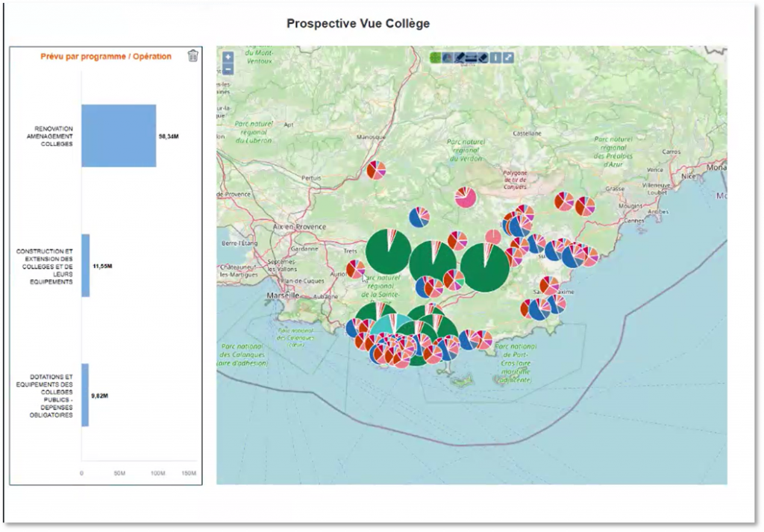The image size is (764, 532).
Task: Click the 98,34M bar value label
Action: coord(168,137)
